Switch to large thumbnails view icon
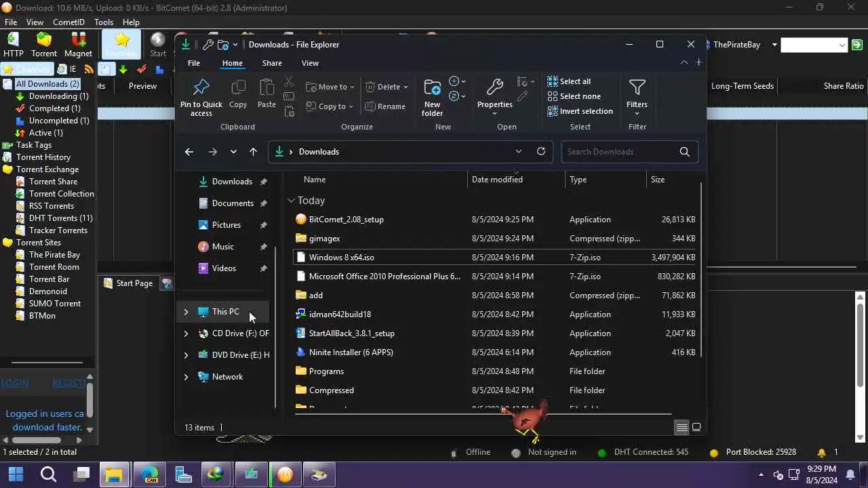Image resolution: width=868 pixels, height=488 pixels. click(696, 427)
